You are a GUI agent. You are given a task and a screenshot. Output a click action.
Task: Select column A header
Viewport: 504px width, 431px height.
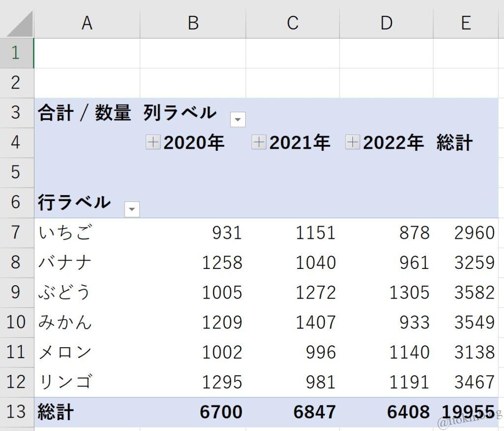(x=87, y=23)
